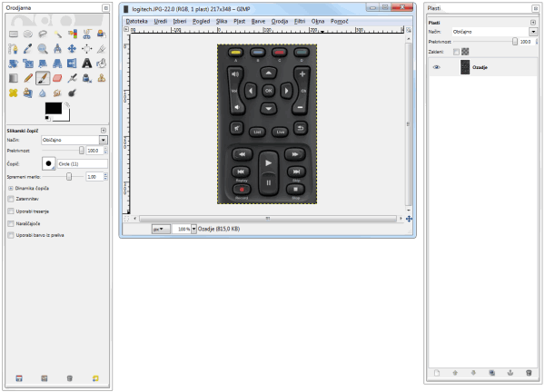Open the Uredi menu
Screen dimensions: 545x392
161,21
